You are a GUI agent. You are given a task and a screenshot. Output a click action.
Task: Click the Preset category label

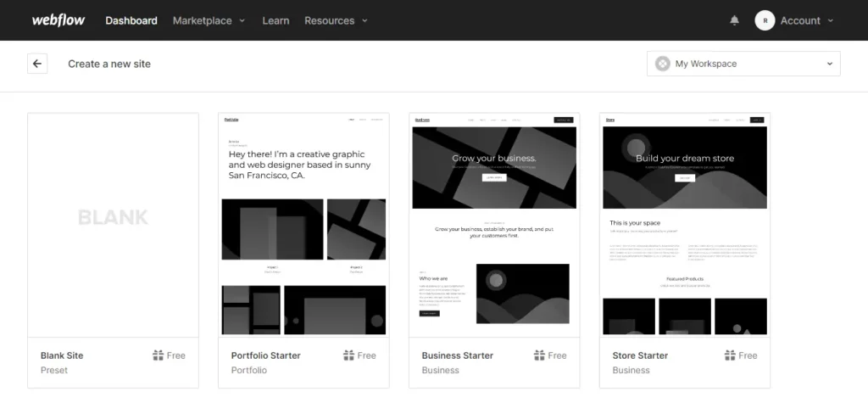tap(54, 370)
